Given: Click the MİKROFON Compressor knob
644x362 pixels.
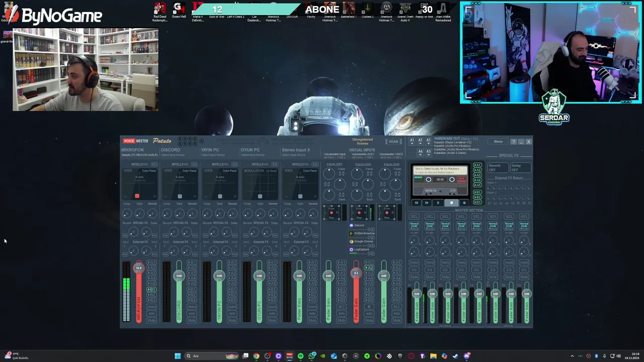Looking at the screenshot, I should click(126, 214).
